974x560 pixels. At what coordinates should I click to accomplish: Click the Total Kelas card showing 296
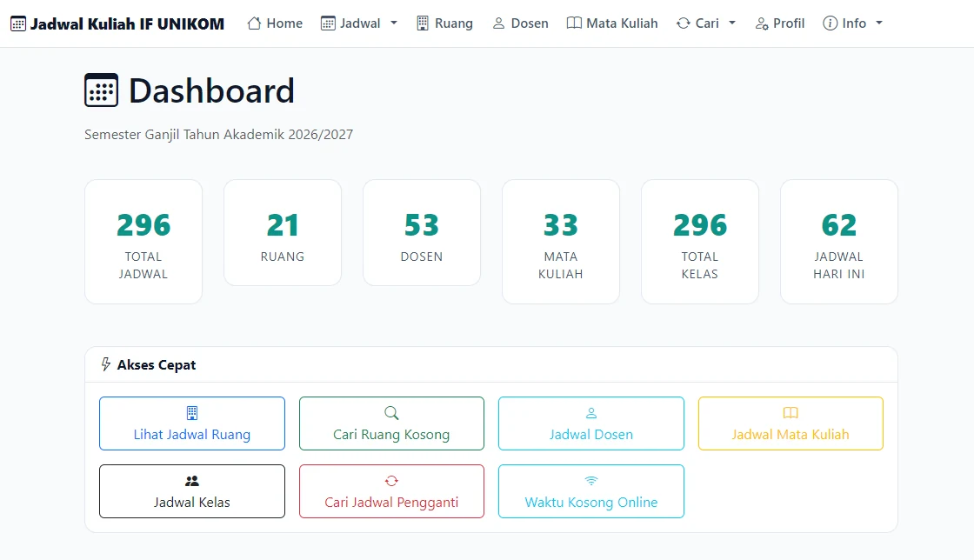click(700, 242)
